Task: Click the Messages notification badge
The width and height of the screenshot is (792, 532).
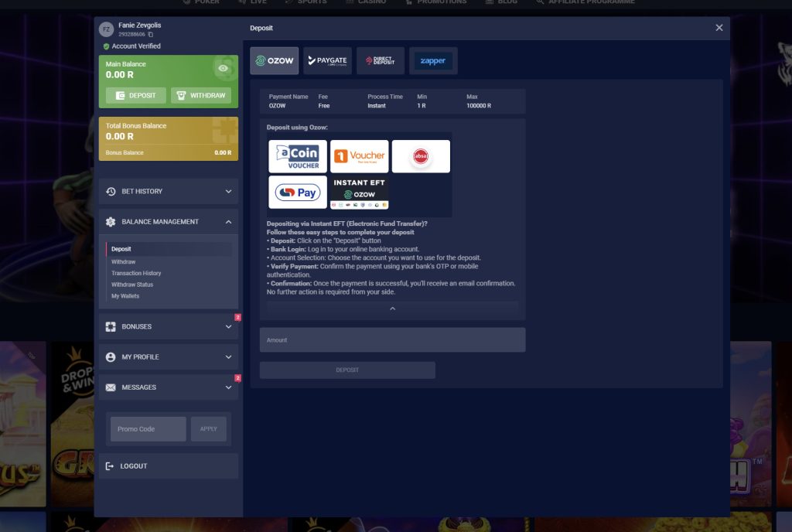Action: tap(238, 378)
